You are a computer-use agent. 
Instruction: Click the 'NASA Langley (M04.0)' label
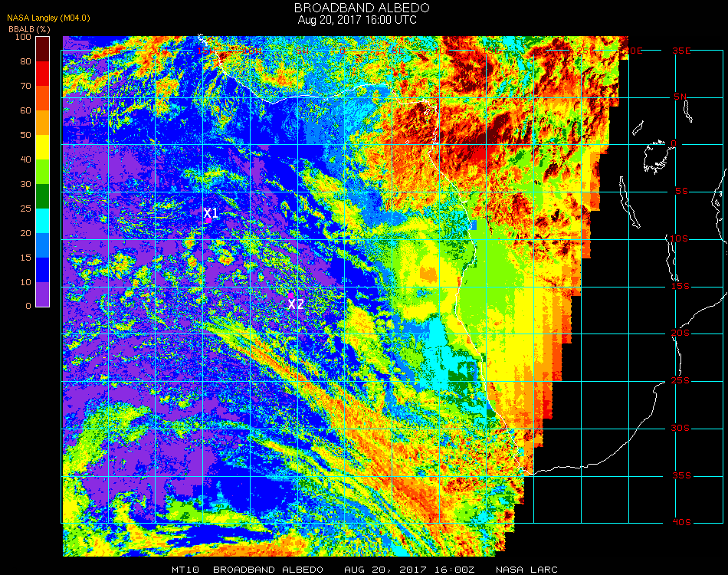[48, 18]
